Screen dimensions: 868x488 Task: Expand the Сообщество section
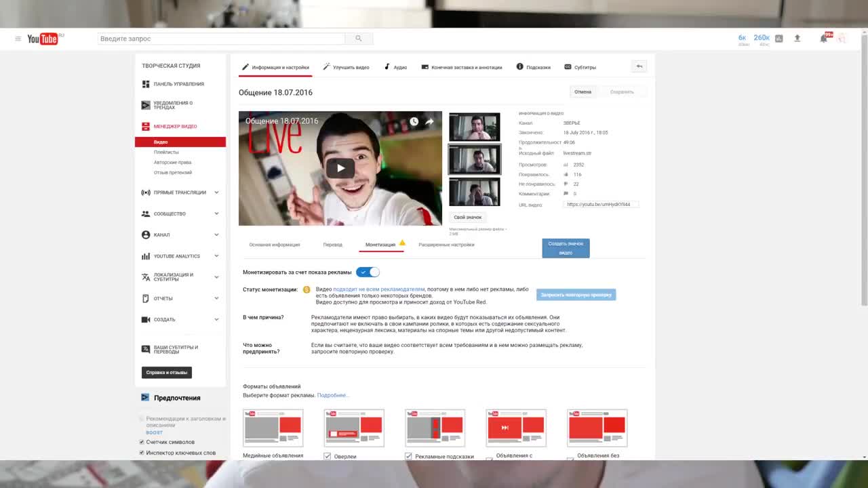[217, 213]
